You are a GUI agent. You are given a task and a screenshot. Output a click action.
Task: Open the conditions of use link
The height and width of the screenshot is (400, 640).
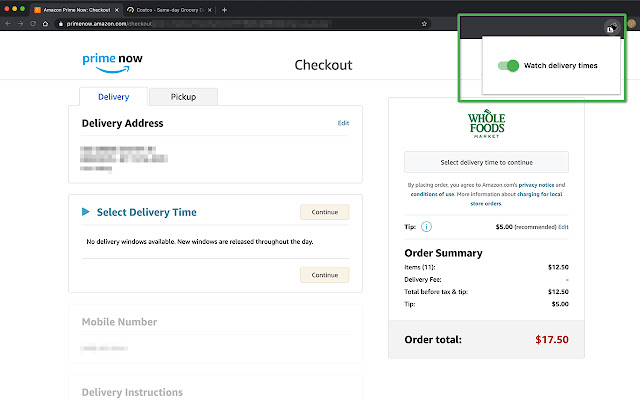432,194
